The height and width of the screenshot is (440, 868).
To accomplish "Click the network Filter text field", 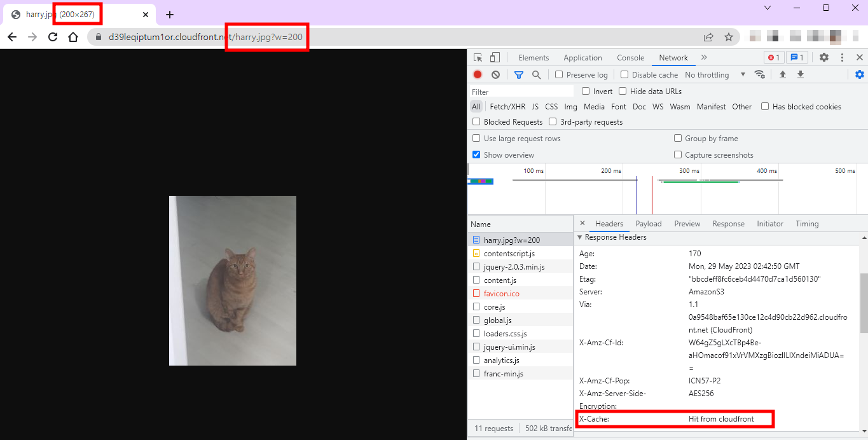I will pos(521,92).
